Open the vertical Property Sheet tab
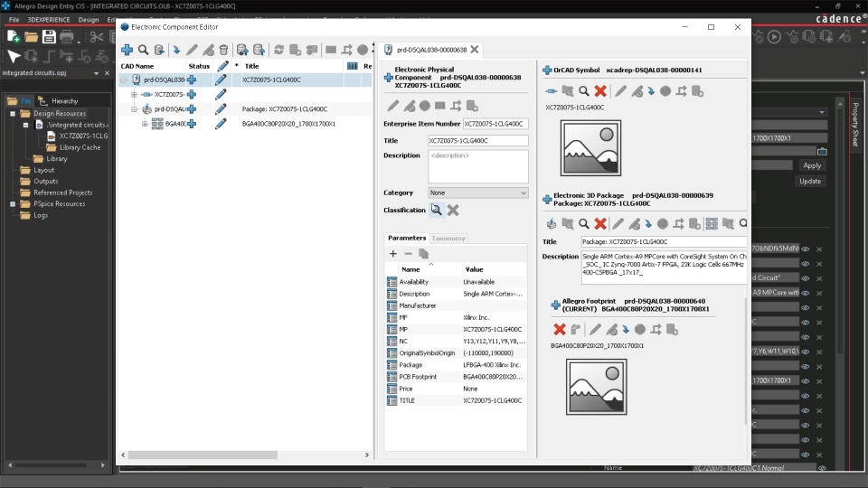Viewport: 868px width, 488px height. [x=855, y=125]
